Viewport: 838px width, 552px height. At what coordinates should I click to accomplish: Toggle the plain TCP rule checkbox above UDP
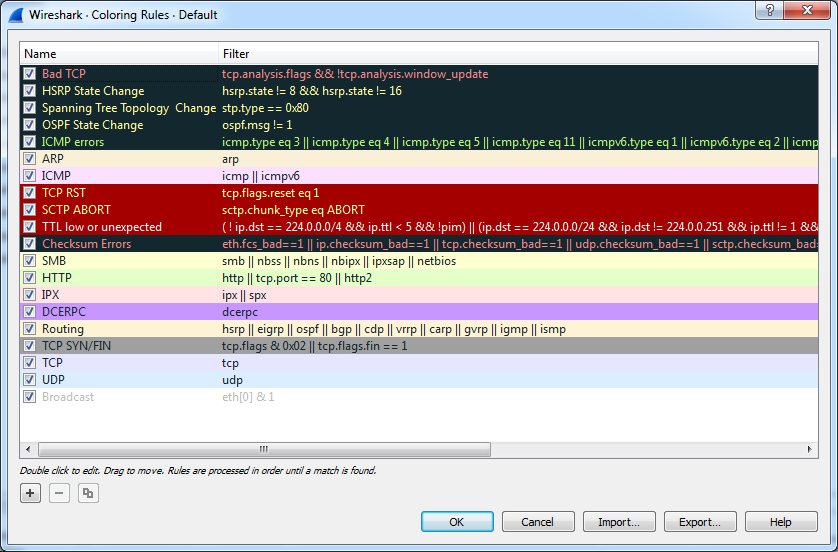[x=30, y=363]
